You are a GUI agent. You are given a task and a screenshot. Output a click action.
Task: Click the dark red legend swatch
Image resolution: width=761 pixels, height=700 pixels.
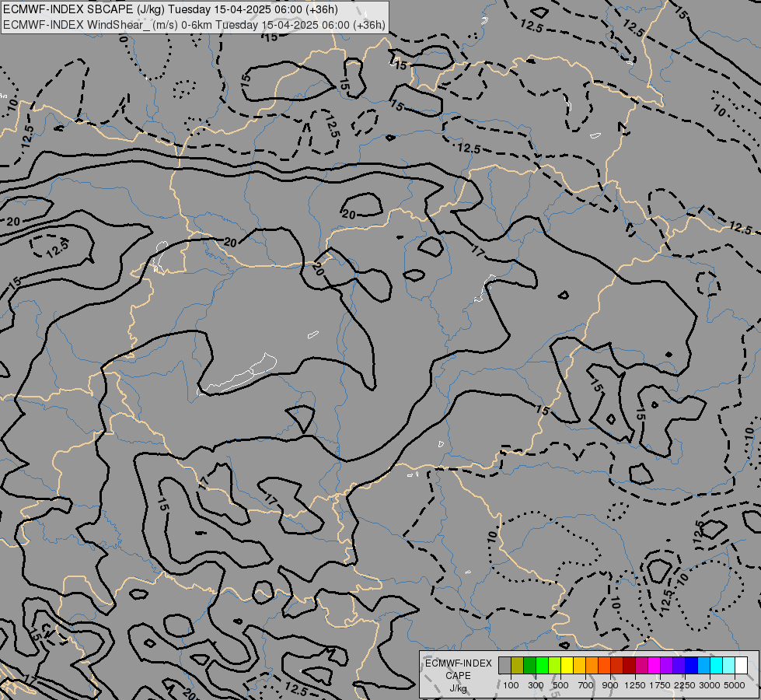click(x=629, y=665)
